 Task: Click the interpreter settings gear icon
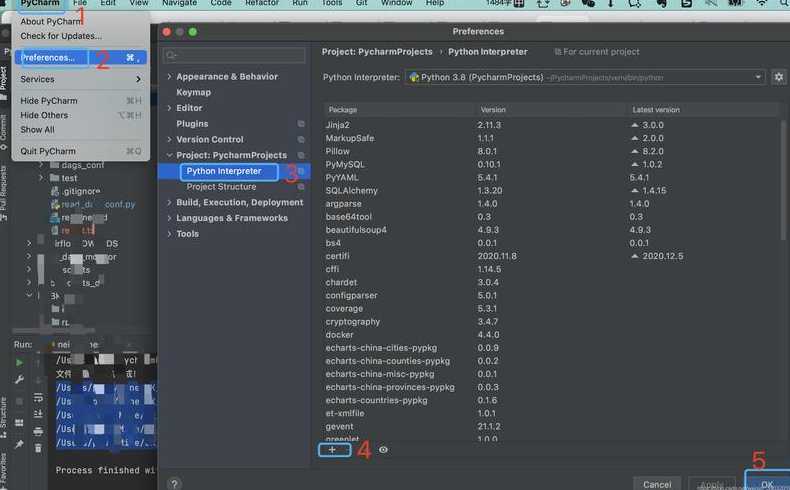778,77
